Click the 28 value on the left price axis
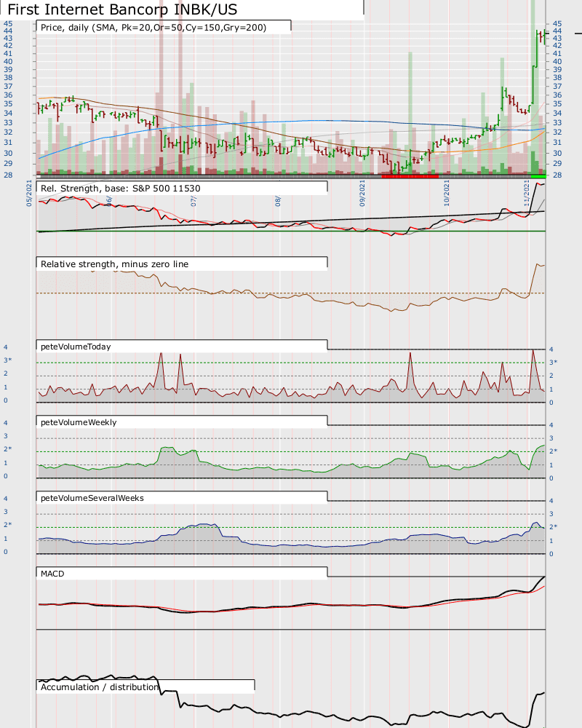Image resolution: width=582 pixels, height=728 pixels. coord(8,175)
